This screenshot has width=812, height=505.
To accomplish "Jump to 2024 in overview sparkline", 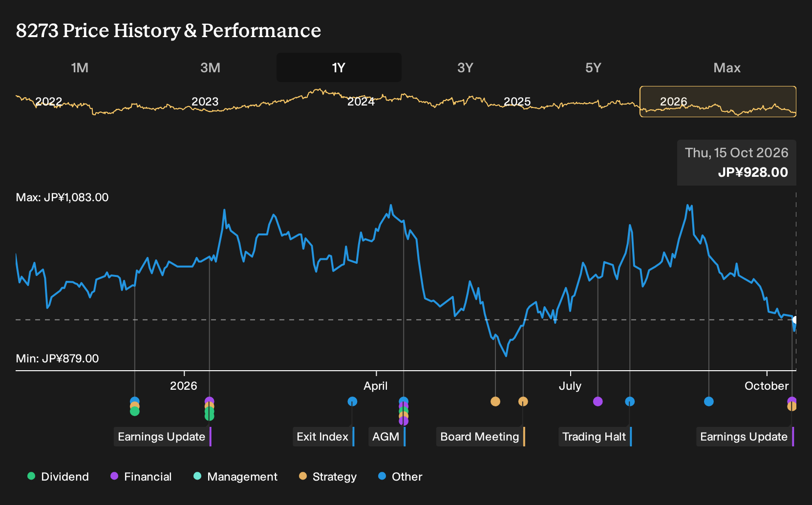I will 361,102.
